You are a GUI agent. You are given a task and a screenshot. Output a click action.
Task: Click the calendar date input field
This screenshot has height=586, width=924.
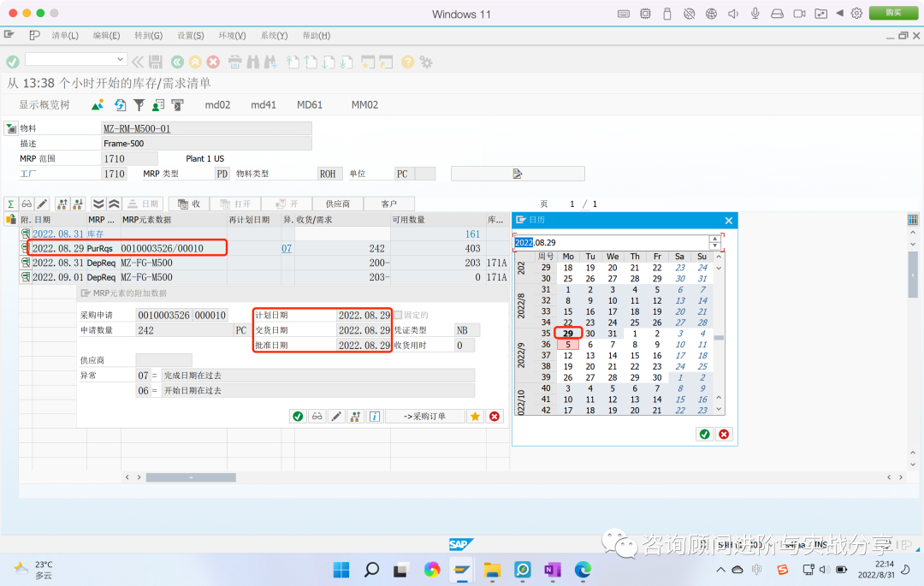(612, 242)
